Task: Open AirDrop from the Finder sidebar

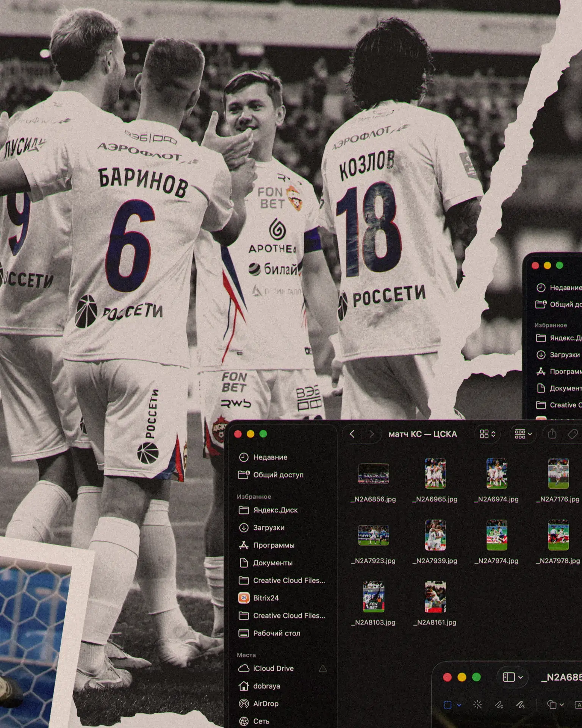Action: click(265, 703)
